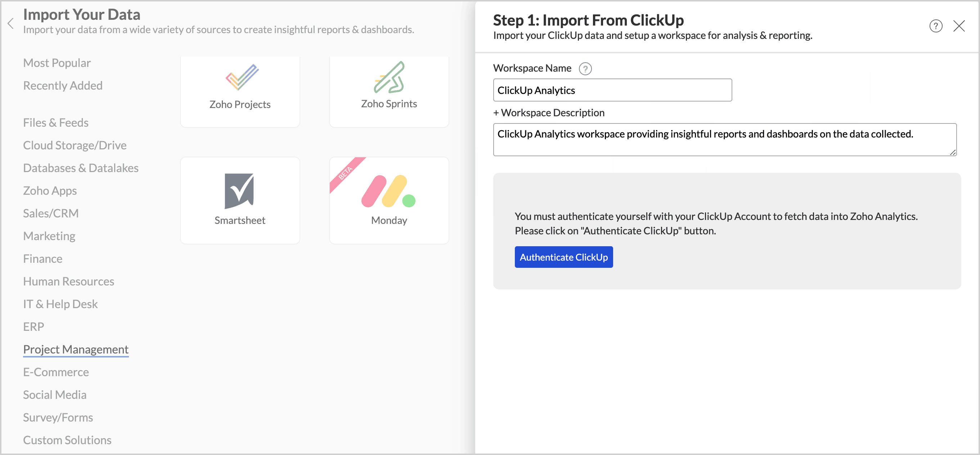The image size is (980, 455).
Task: Select the Project Management category
Action: pos(76,350)
